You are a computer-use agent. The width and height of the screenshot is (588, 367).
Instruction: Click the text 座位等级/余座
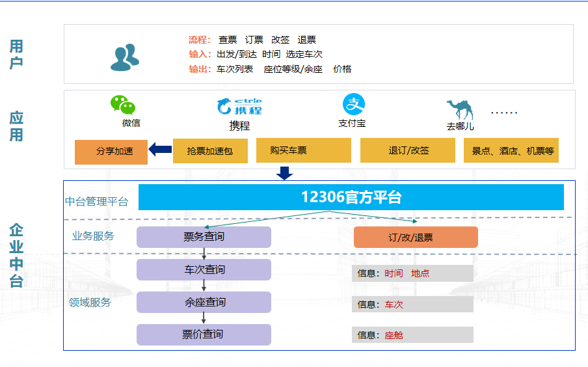[x=293, y=69]
